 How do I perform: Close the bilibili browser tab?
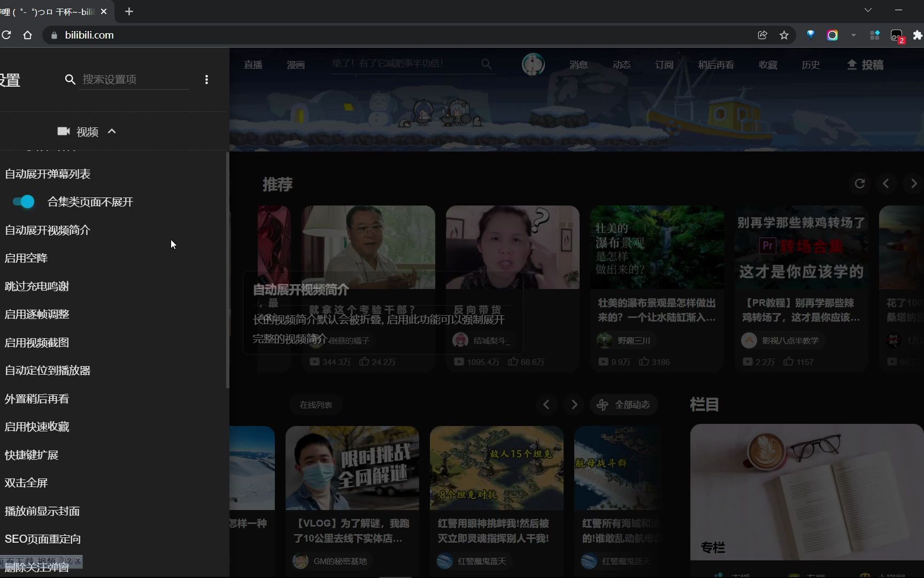[x=104, y=11]
